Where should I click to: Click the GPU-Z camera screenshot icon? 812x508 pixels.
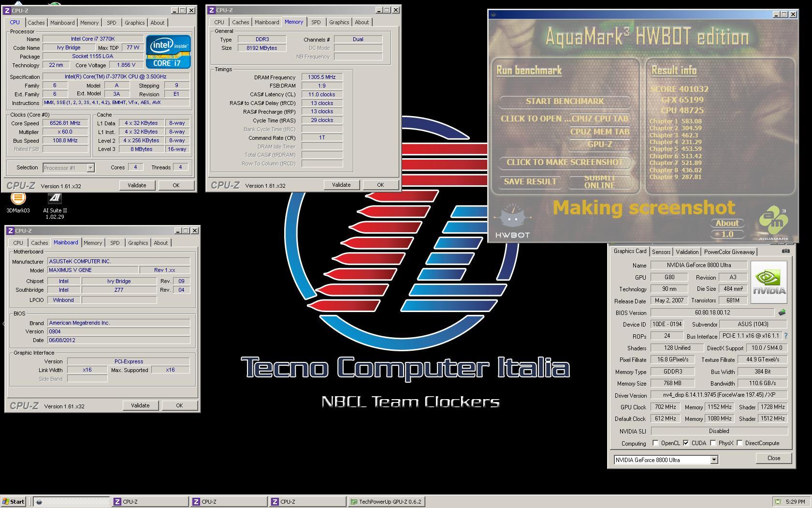point(785,251)
